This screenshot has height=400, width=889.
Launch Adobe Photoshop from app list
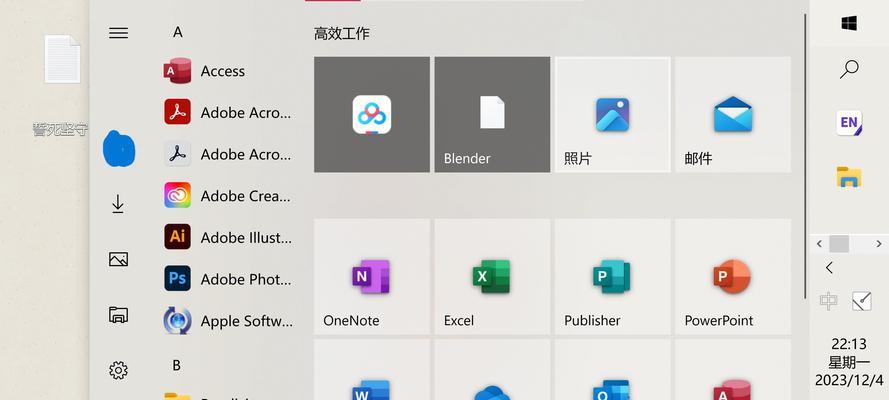[230, 279]
